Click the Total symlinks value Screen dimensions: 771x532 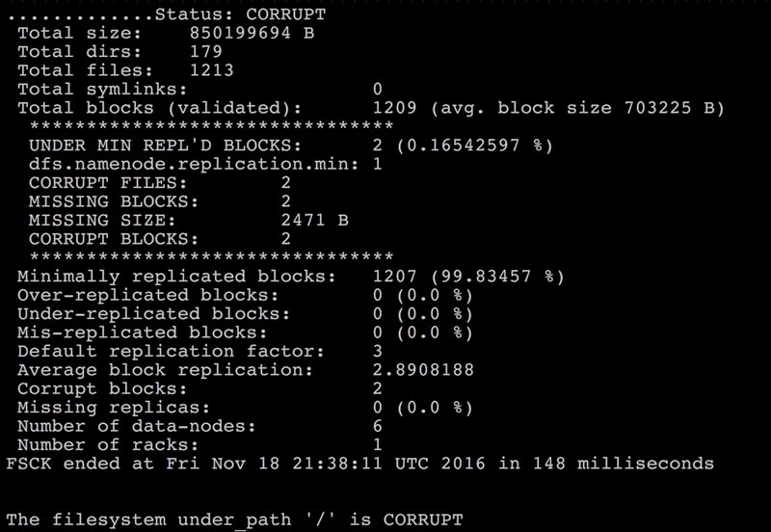377,89
